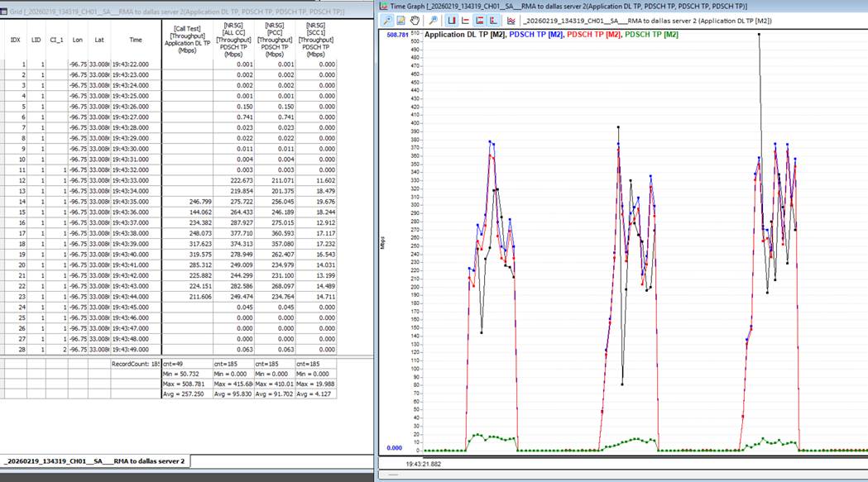The height and width of the screenshot is (482, 868).
Task: Open the notepad icon beside the hand tool
Action: coord(400,20)
